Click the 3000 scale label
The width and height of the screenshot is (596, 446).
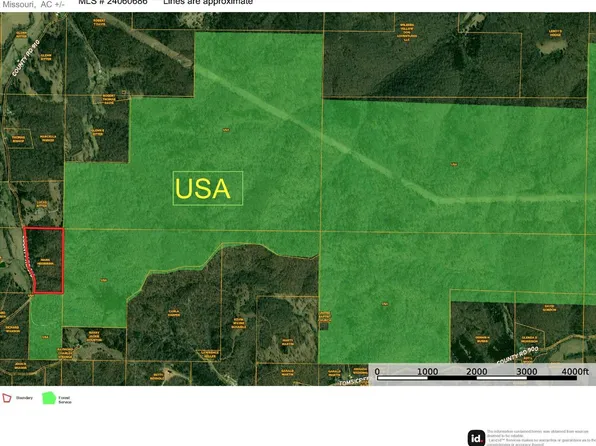click(x=526, y=371)
